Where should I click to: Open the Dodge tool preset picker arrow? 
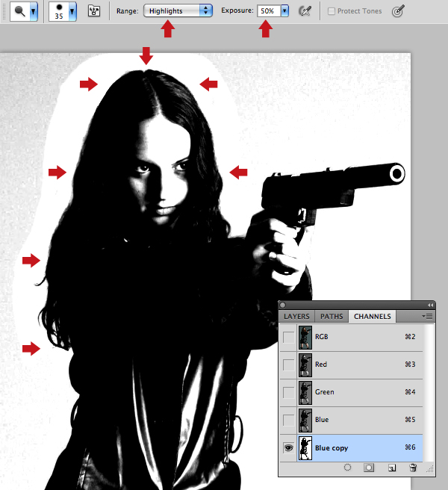[x=34, y=11]
